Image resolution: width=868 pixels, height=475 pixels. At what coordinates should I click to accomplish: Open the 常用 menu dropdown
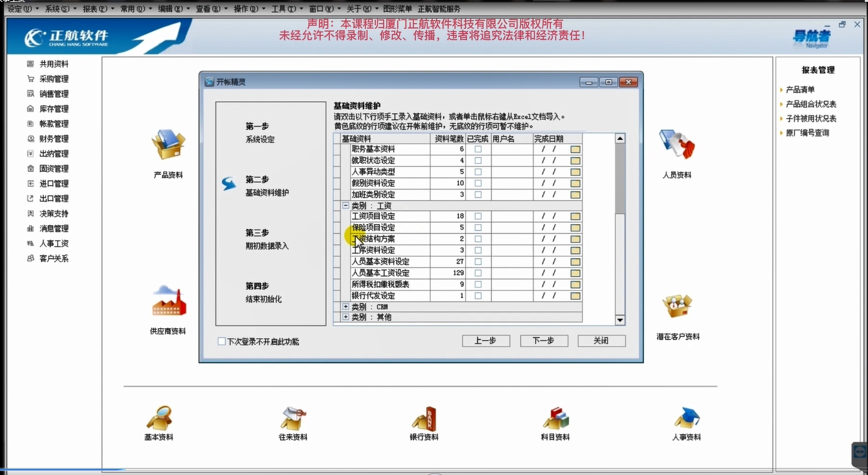click(136, 9)
